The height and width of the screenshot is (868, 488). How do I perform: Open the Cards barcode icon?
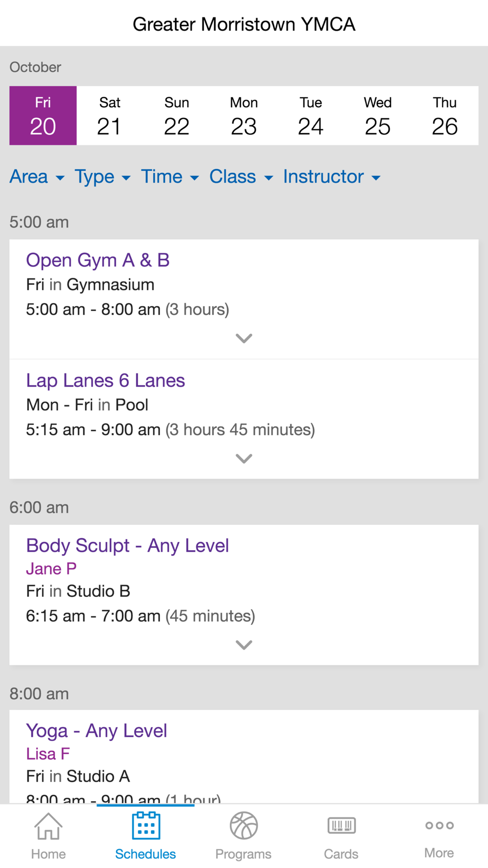(x=341, y=826)
